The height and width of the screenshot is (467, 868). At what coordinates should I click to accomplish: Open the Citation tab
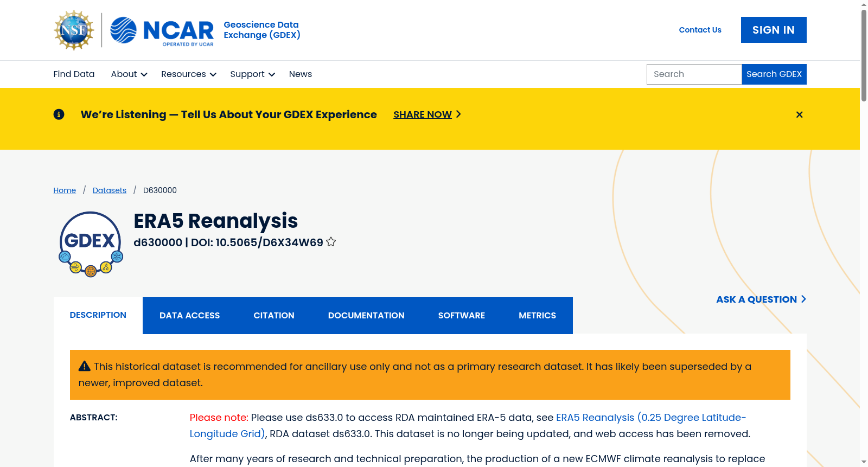(x=274, y=316)
